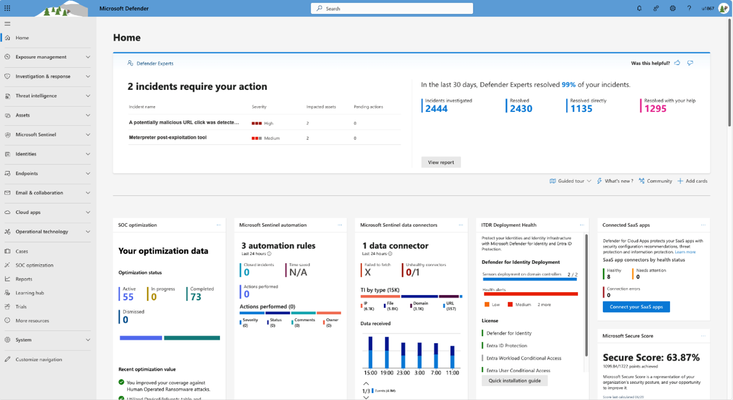Click Connect your SaaS apps button
Screen dimensions: 733x400
[x=636, y=307]
